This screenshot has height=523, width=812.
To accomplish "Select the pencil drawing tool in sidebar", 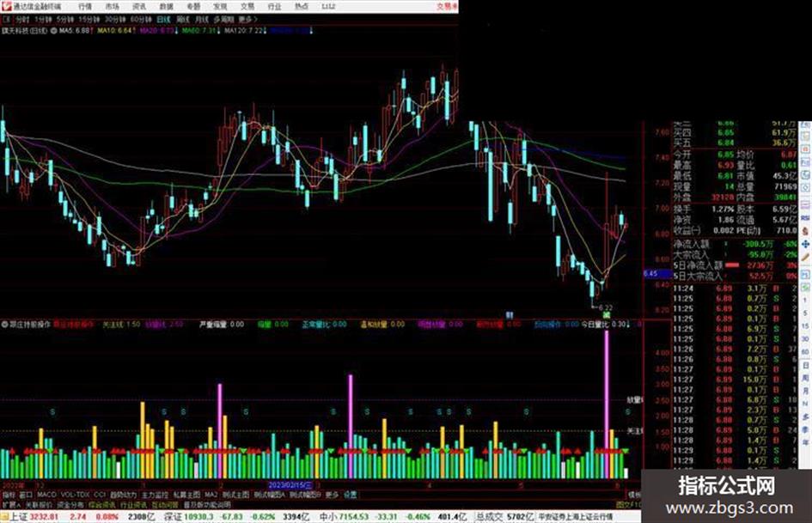I will tap(806, 256).
